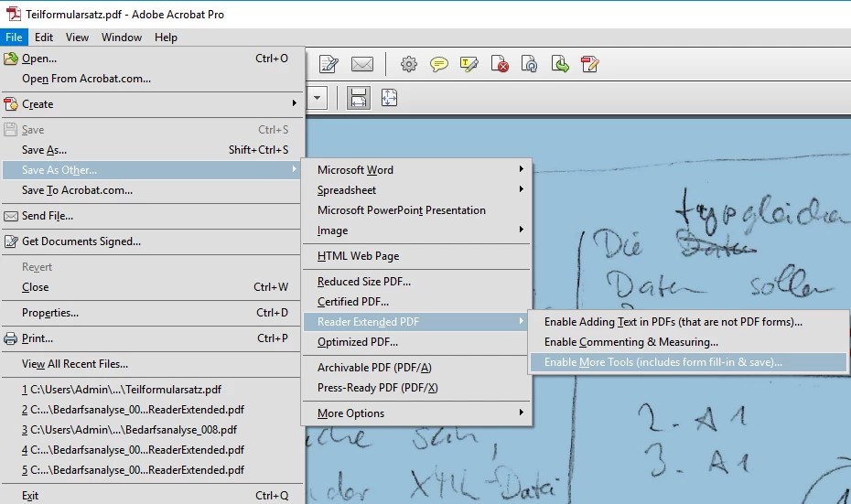Expand the Create submenu
851x504 pixels.
151,104
